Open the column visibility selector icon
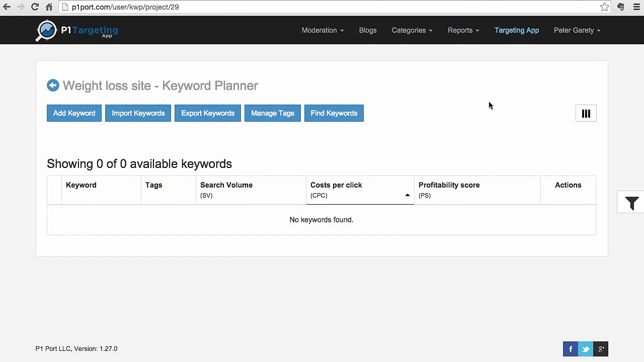This screenshot has width=644, height=362. coord(586,114)
